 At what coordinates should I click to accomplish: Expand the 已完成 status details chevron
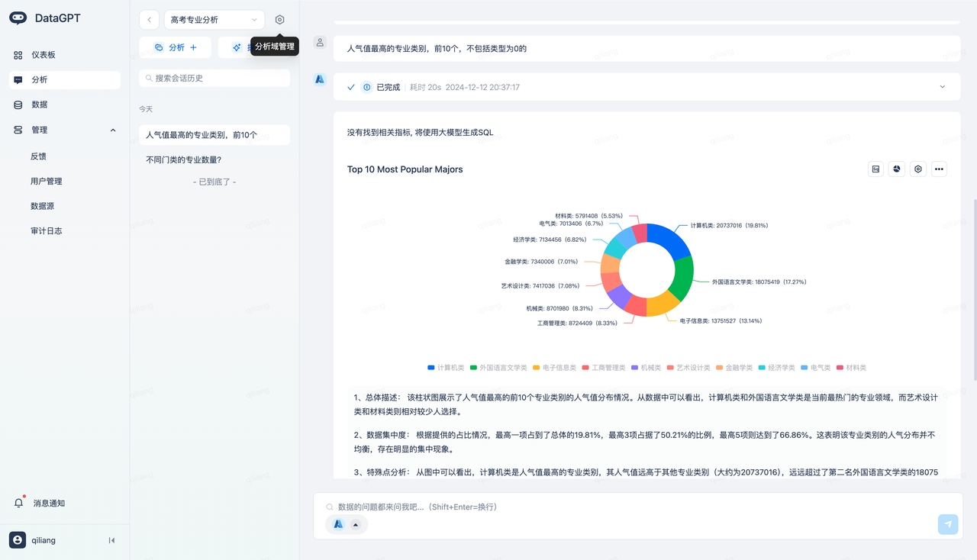pyautogui.click(x=942, y=87)
